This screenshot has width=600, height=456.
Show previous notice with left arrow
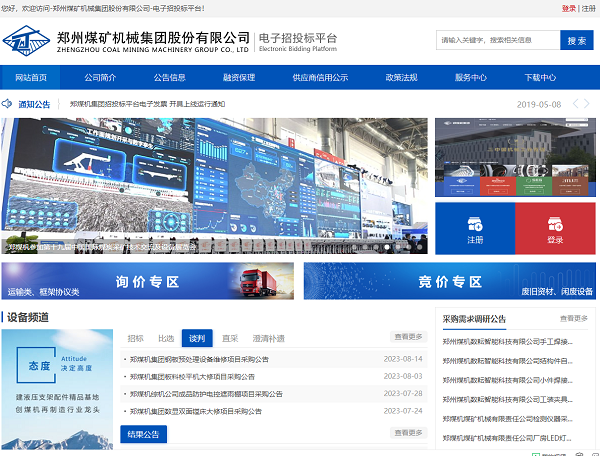pyautogui.click(x=575, y=103)
